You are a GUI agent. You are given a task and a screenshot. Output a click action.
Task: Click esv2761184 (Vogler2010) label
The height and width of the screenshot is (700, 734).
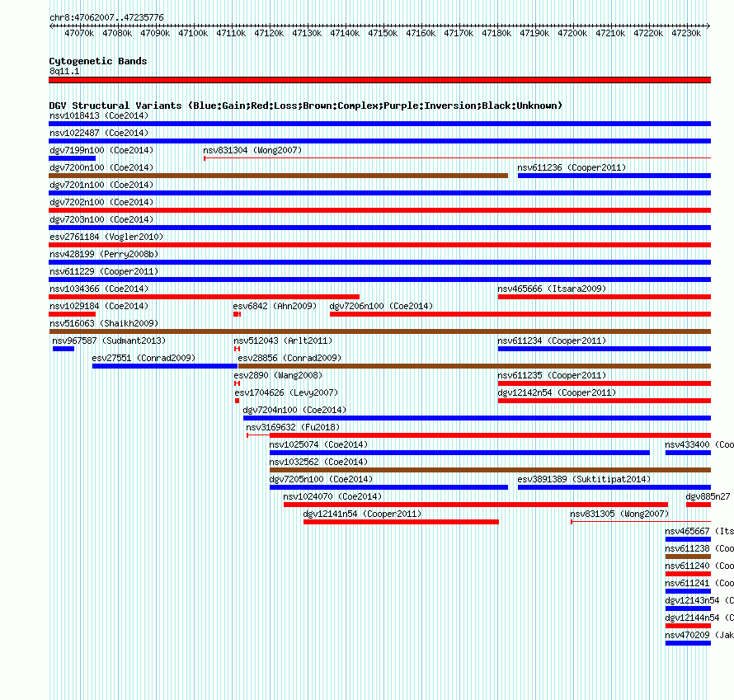pyautogui.click(x=106, y=237)
